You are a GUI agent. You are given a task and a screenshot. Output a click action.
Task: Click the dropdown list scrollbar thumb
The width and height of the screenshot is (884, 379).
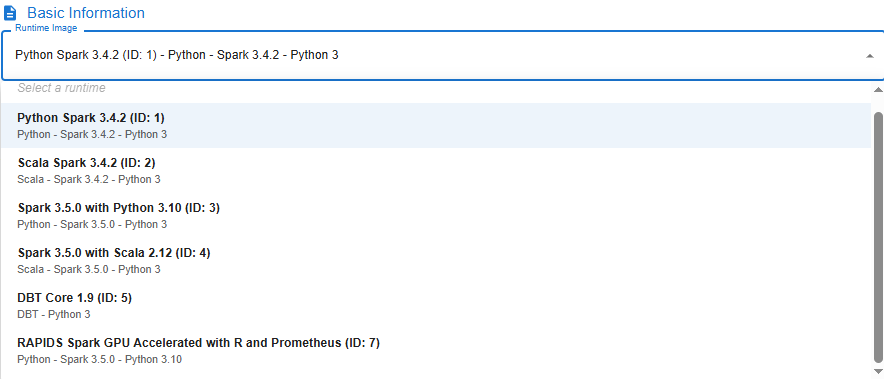[x=878, y=237]
